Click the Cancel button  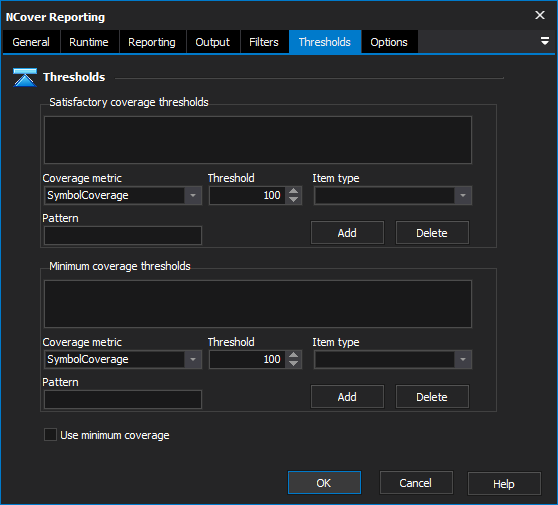[x=416, y=483]
